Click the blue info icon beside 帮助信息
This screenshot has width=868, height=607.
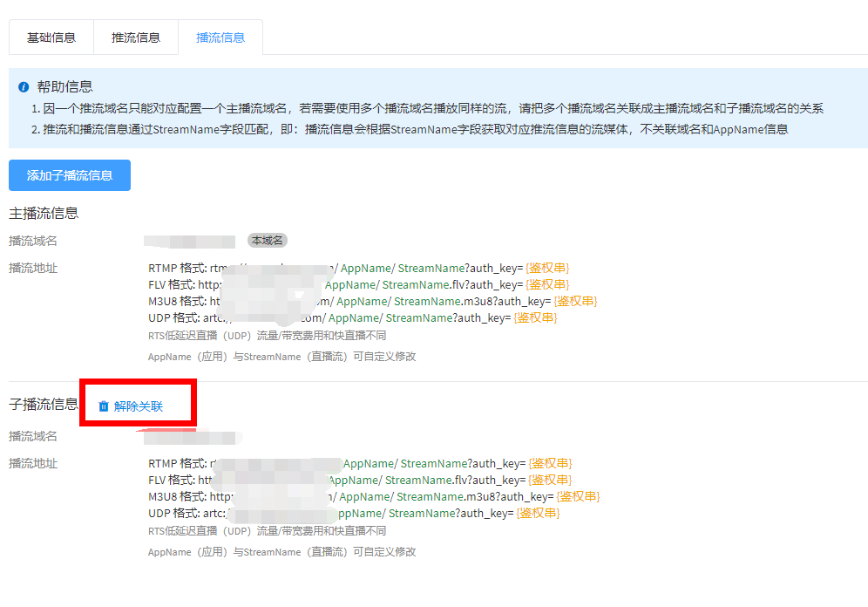24,87
